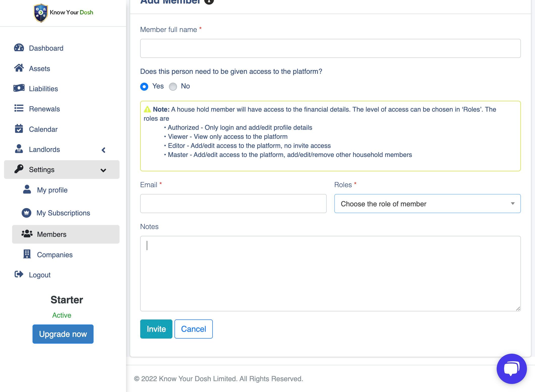Expand the Landlords submenu arrow
The height and width of the screenshot is (392, 535).
tap(103, 150)
